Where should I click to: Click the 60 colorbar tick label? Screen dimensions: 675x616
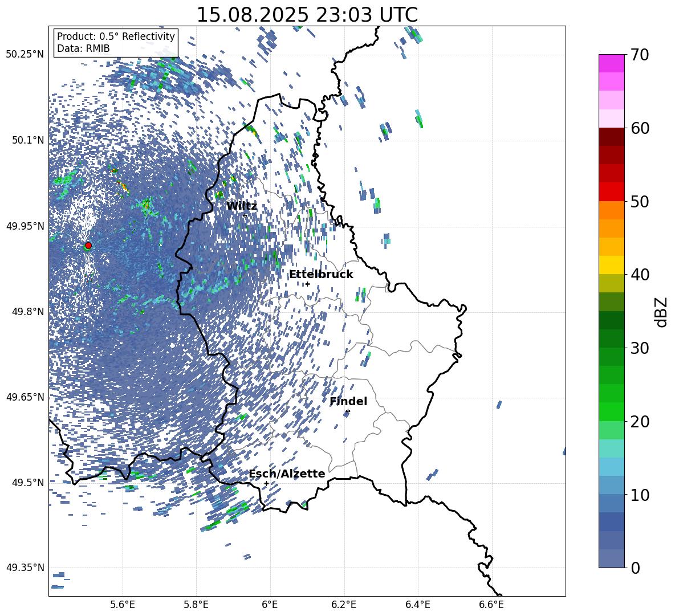coord(640,128)
